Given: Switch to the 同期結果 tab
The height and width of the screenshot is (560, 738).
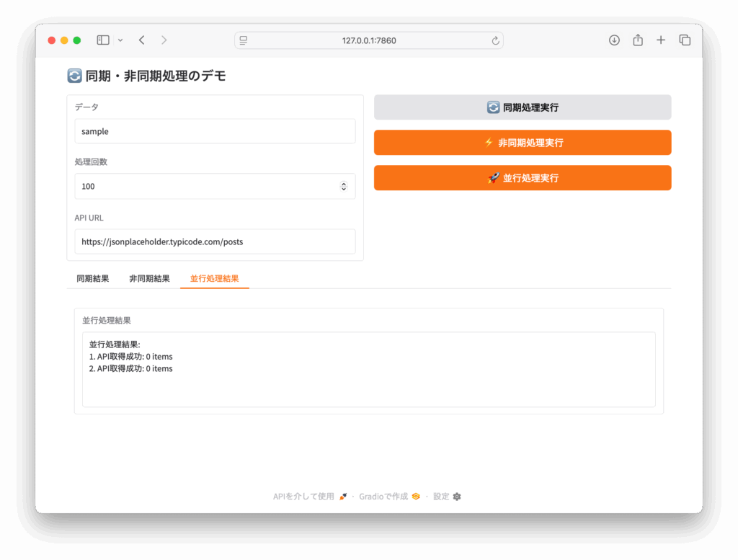Looking at the screenshot, I should click(x=93, y=279).
